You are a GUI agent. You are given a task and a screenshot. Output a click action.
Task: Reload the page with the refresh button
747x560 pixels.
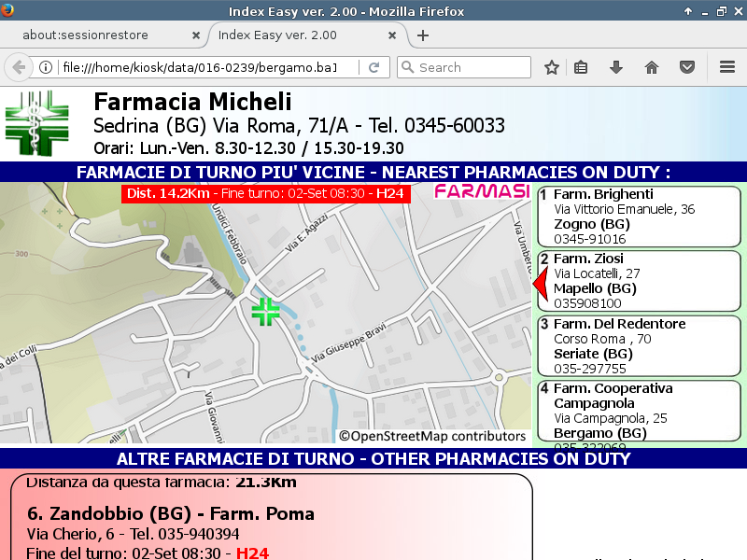point(373,67)
